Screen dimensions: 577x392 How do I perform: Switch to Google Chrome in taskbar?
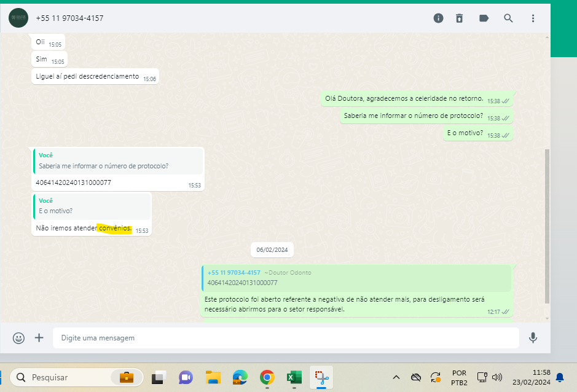click(x=267, y=377)
